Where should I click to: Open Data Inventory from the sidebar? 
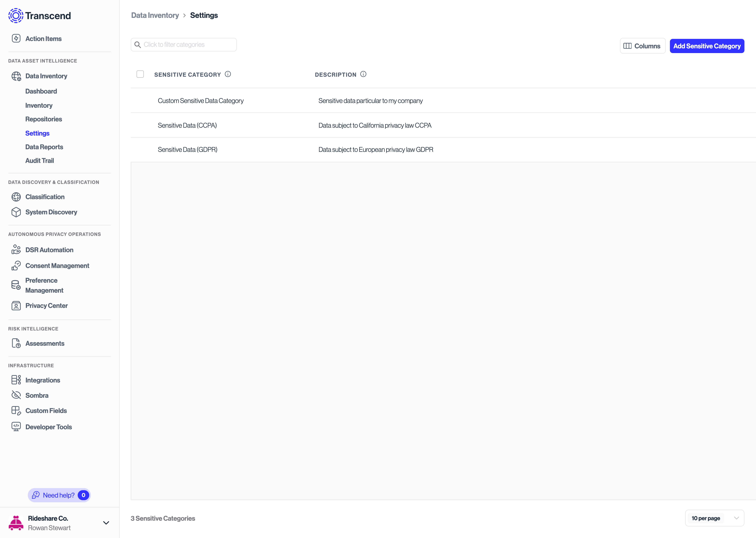tap(46, 76)
